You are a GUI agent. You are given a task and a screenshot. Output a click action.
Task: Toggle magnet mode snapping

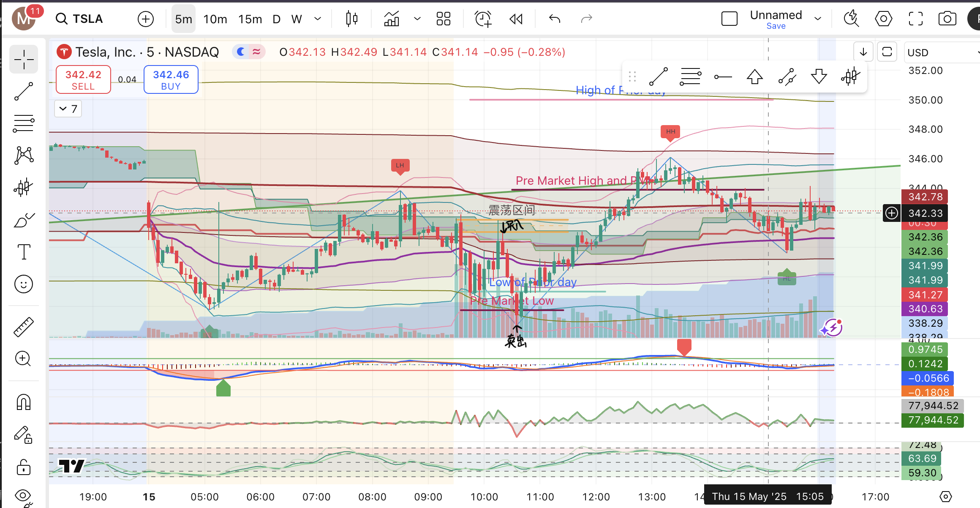pos(24,402)
